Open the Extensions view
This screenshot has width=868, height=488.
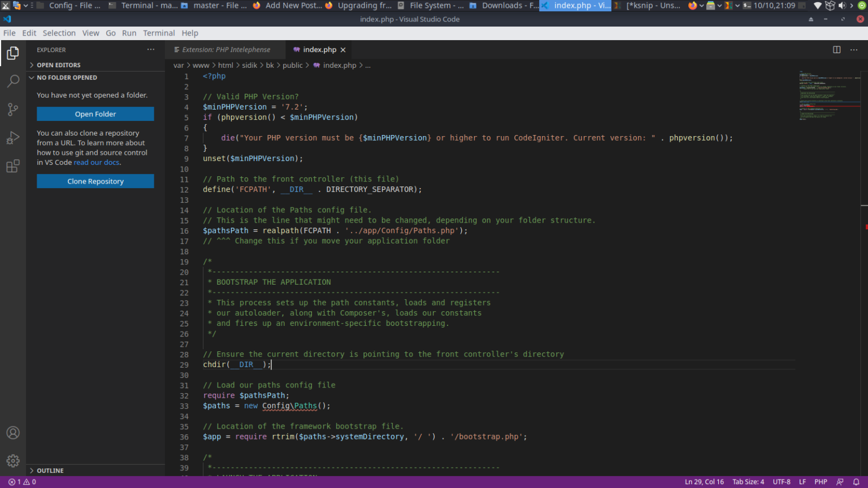coord(12,165)
